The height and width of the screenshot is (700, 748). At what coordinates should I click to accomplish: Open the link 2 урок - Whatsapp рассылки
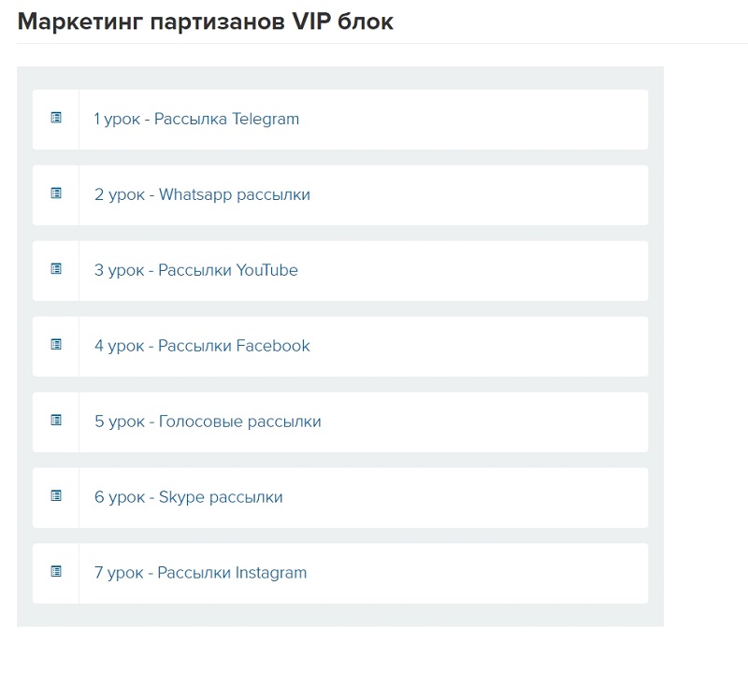point(202,195)
